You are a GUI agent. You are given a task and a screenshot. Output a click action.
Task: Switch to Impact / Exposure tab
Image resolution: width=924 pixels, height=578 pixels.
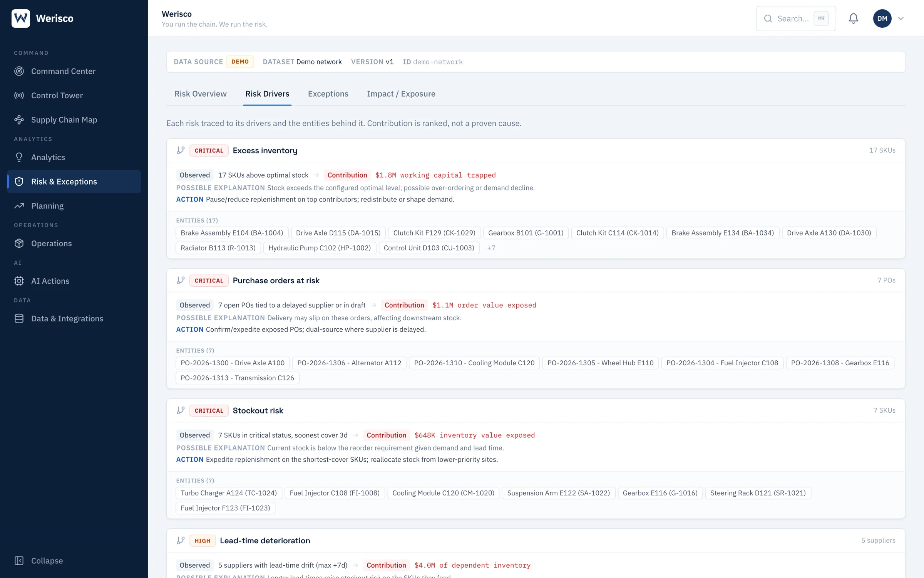(401, 94)
